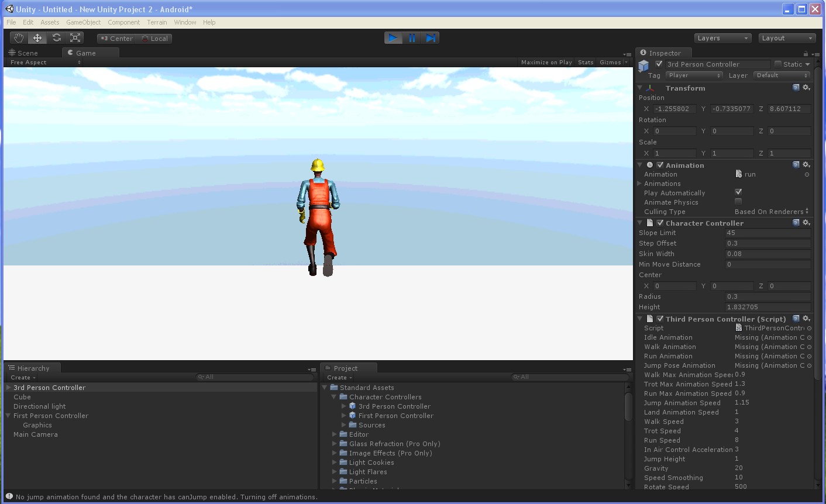This screenshot has width=826, height=504.
Task: Select the Move tool in the toolbar
Action: click(x=37, y=38)
